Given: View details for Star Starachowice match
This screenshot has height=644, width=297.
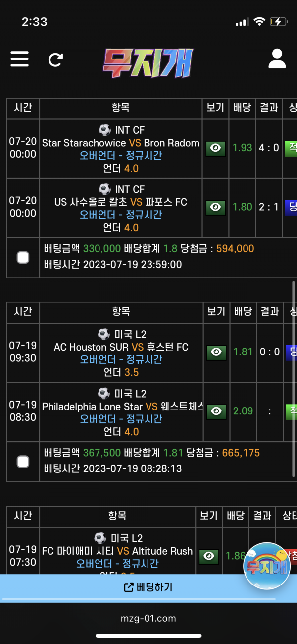Looking at the screenshot, I should click(215, 148).
